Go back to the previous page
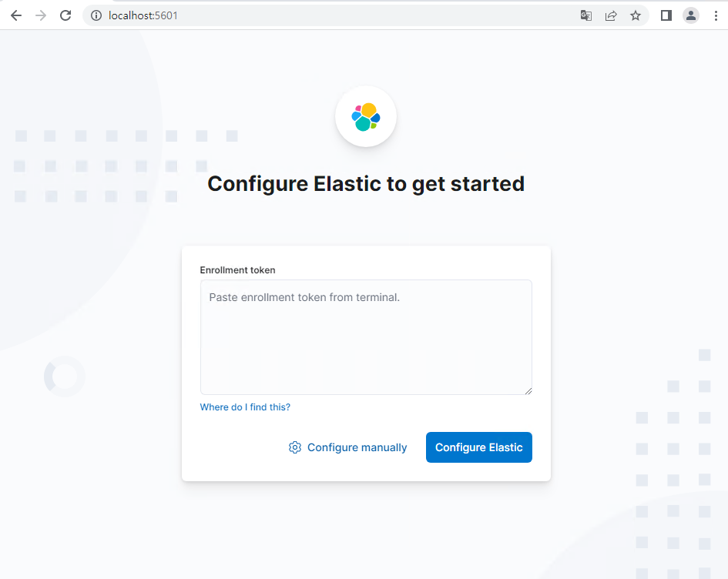 click(16, 15)
